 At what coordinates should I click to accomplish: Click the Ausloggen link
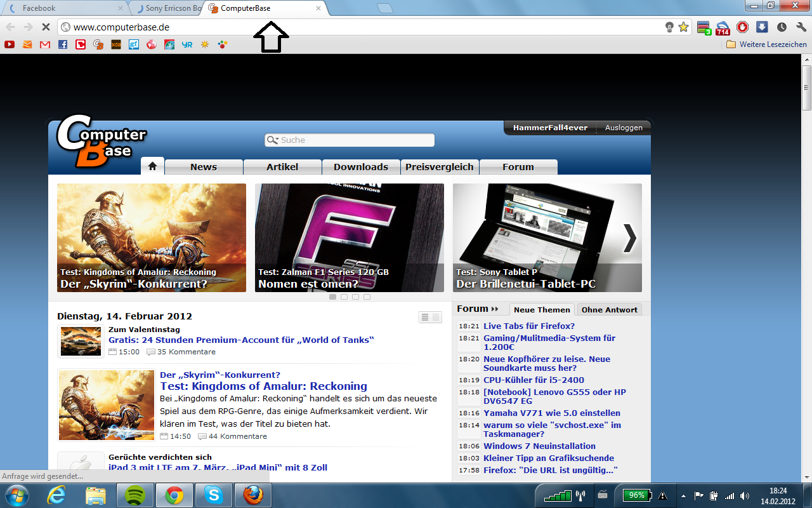pos(624,128)
